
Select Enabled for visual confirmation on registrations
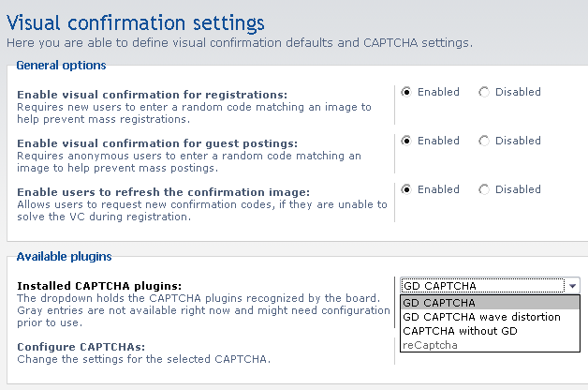pyautogui.click(x=406, y=92)
